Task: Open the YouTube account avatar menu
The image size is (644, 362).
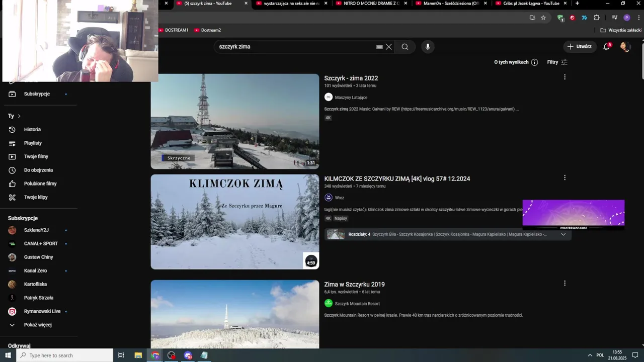Action: pos(625,47)
